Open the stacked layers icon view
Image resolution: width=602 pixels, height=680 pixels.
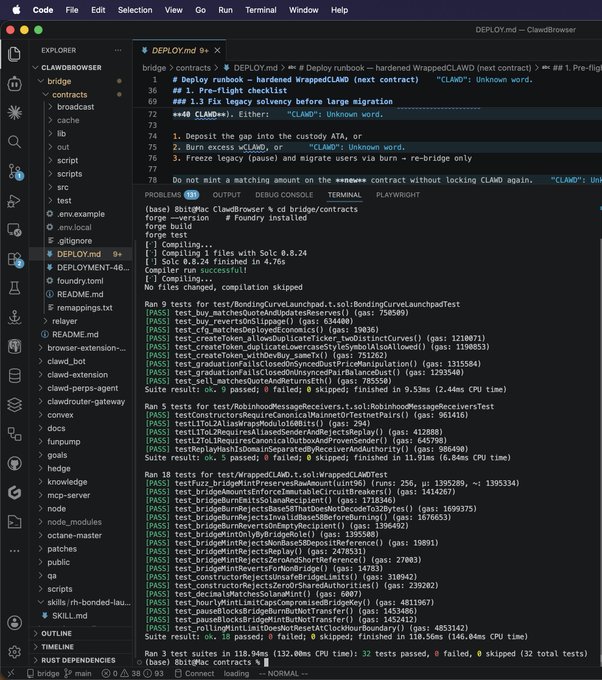(x=14, y=405)
